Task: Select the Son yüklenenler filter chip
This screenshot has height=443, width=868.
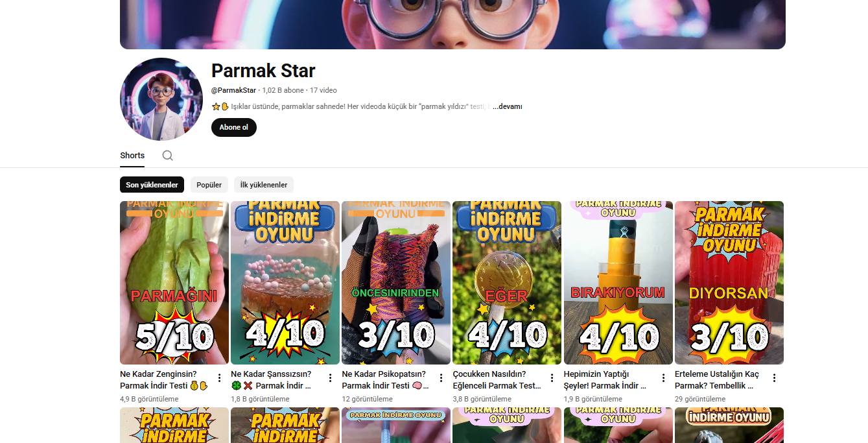Action: [152, 185]
